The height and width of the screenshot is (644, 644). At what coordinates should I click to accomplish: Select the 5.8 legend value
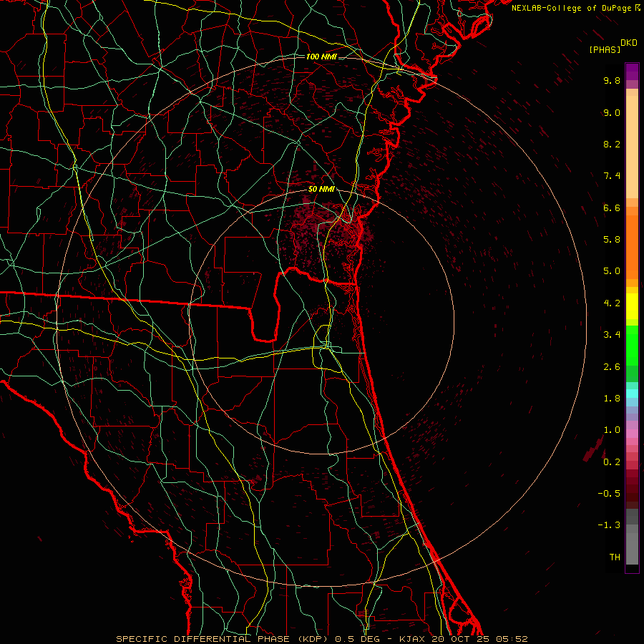coord(612,240)
